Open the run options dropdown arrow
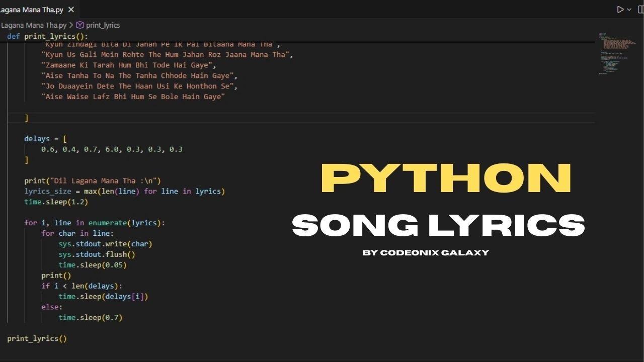Image resolution: width=644 pixels, height=362 pixels. tap(629, 10)
